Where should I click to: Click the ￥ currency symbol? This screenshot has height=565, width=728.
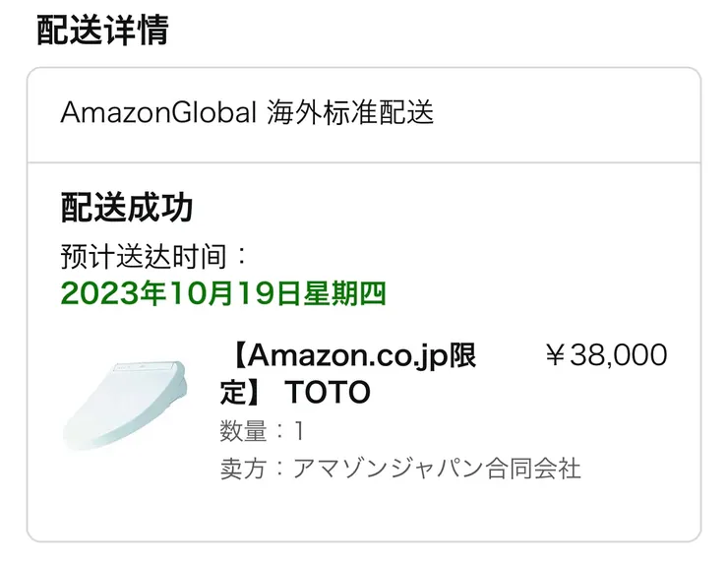(x=555, y=355)
